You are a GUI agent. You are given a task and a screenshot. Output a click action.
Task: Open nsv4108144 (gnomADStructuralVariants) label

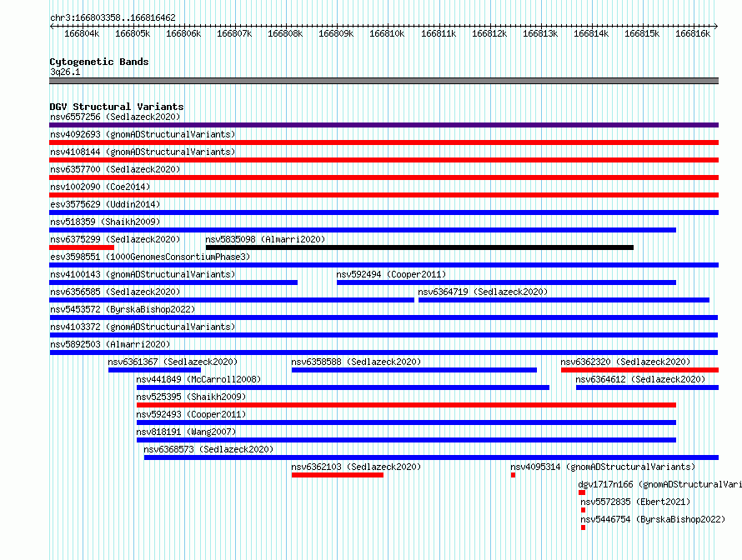143,152
